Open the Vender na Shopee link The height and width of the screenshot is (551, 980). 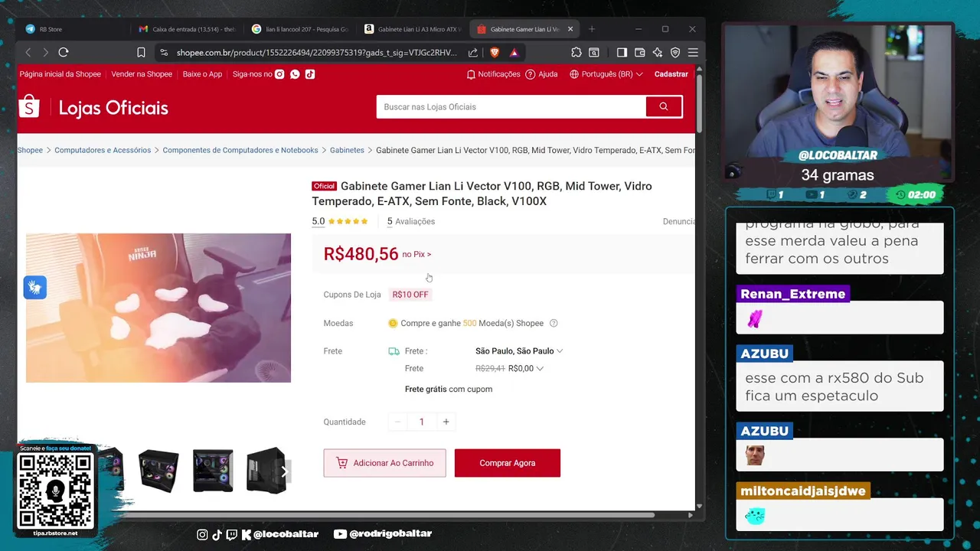[142, 74]
